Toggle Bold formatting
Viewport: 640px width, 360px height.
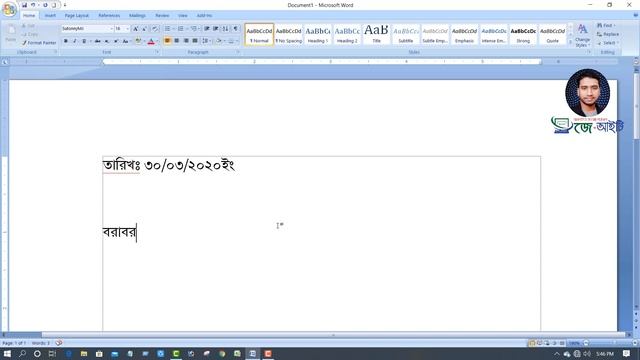pos(66,41)
